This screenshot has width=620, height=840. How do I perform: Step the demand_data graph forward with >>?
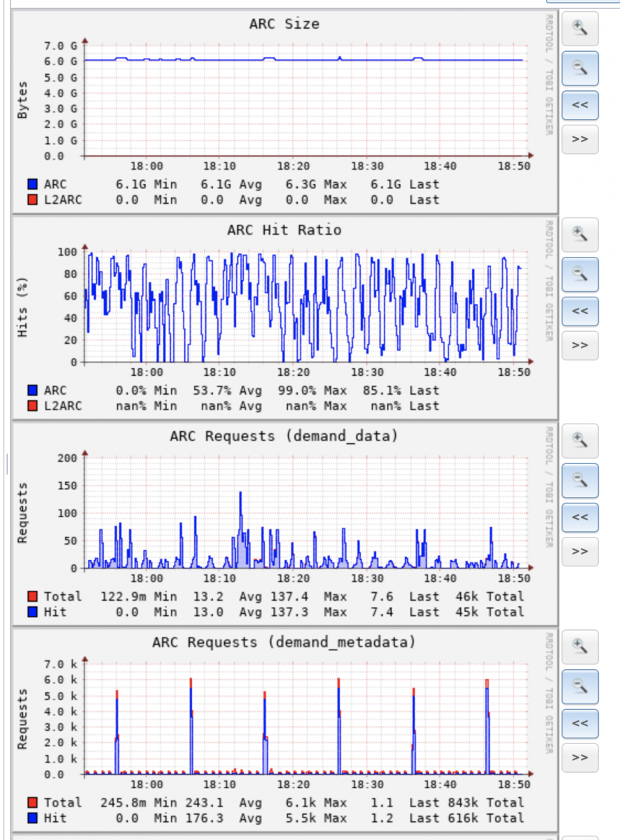coord(579,552)
